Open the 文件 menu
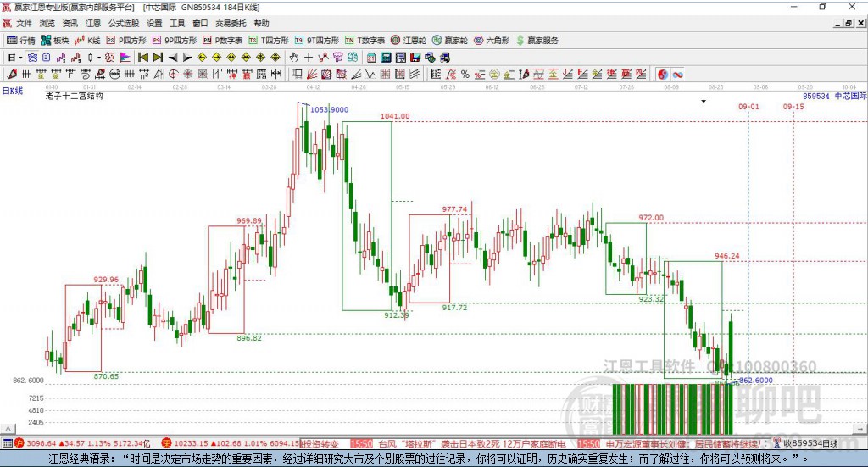 click(24, 23)
